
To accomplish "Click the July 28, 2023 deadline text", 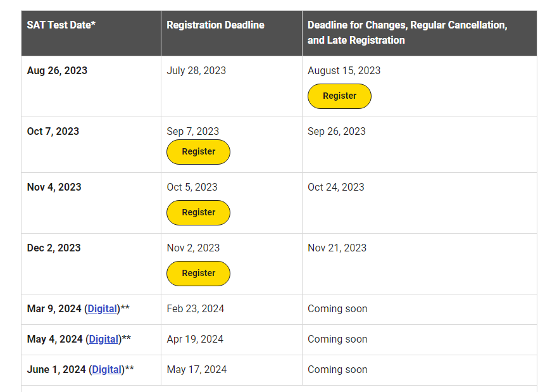I will point(196,70).
